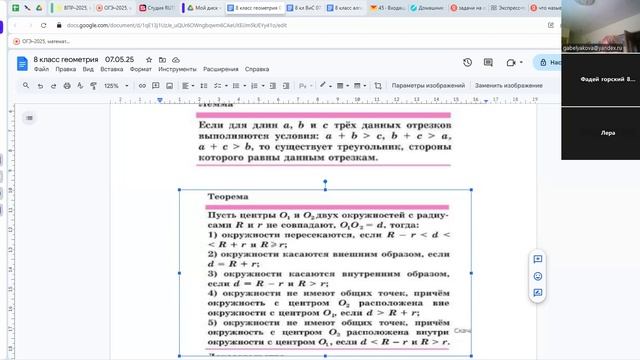
Task: Select the crop image tool
Action: (x=378, y=86)
